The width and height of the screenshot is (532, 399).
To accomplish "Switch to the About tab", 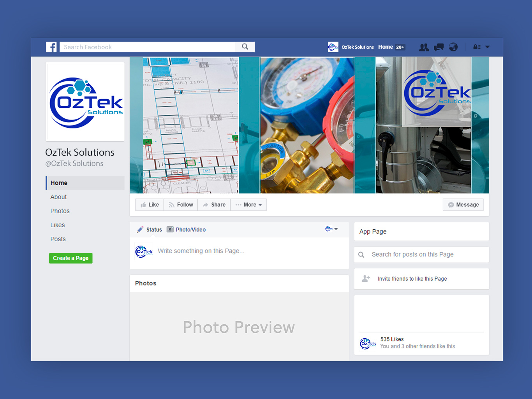I will (x=58, y=197).
